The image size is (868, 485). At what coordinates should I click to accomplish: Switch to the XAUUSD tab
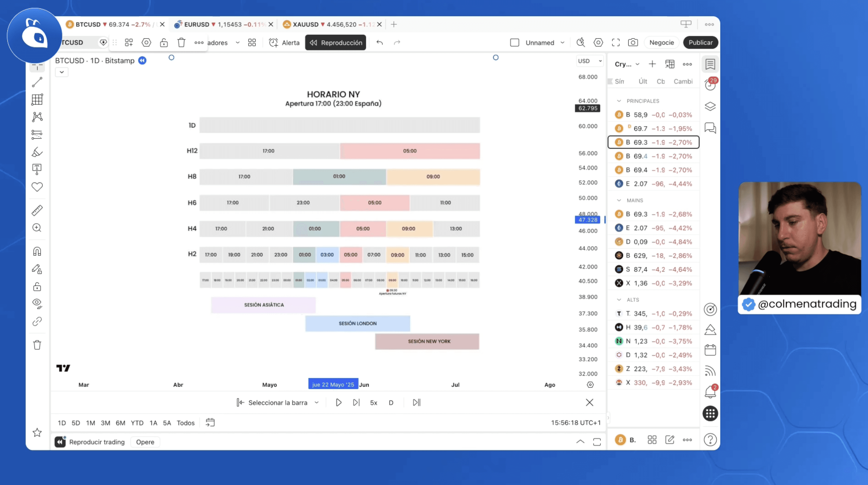coord(305,24)
